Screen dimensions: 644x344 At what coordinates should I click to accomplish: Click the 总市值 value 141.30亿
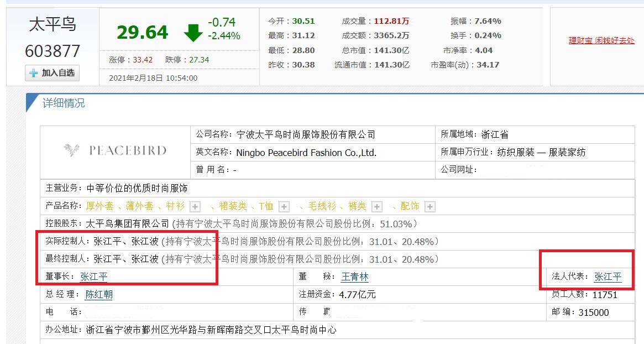pyautogui.click(x=391, y=50)
